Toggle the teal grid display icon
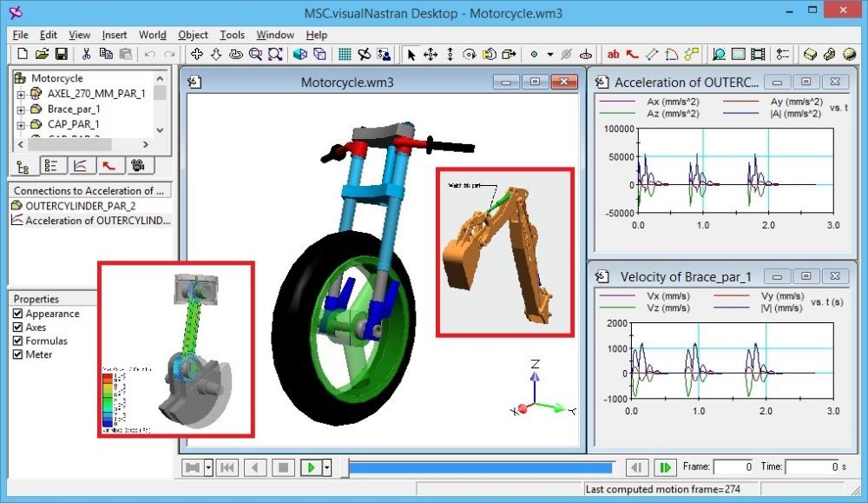The width and height of the screenshot is (868, 503). [345, 54]
